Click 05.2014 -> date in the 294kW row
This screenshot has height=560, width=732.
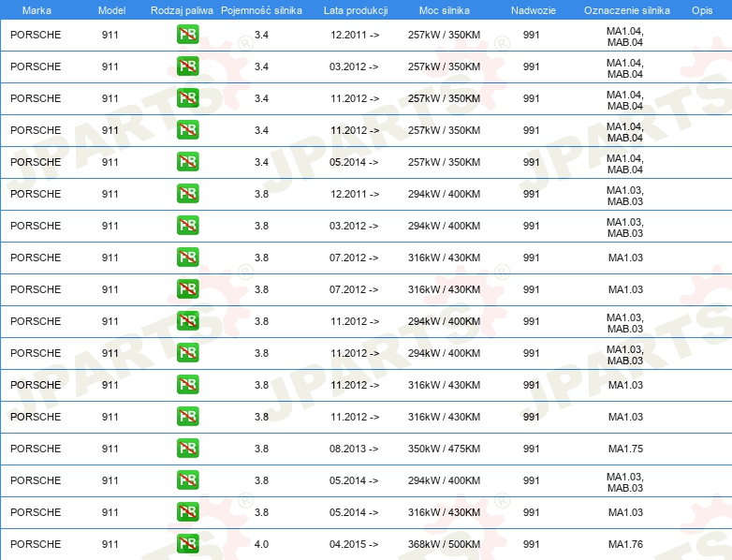click(354, 480)
